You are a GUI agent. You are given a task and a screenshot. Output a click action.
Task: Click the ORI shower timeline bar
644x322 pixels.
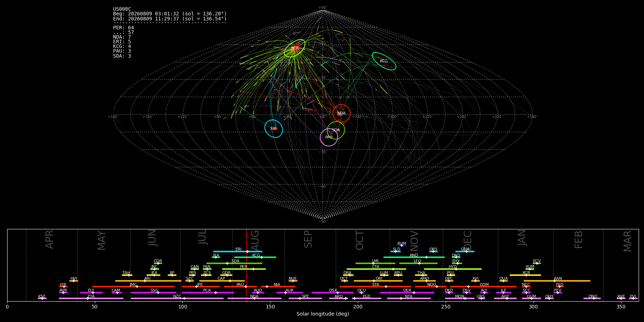coord(378,281)
